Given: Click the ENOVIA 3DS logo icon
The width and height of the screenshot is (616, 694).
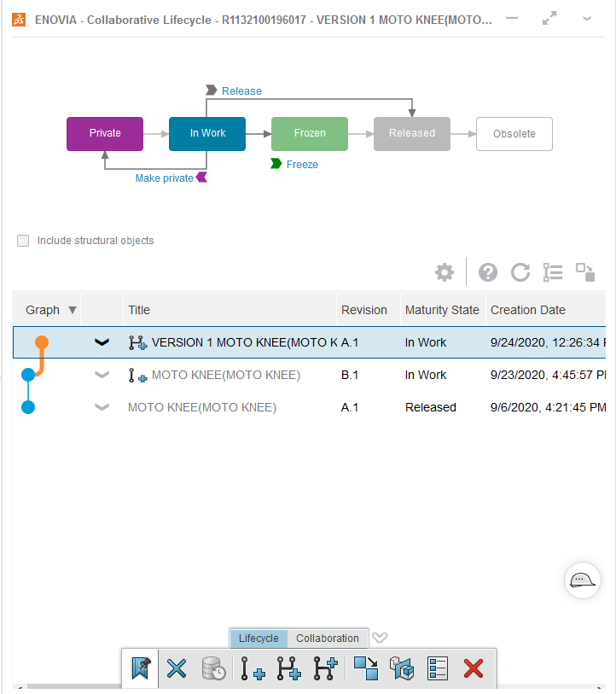Looking at the screenshot, I should click(19, 20).
